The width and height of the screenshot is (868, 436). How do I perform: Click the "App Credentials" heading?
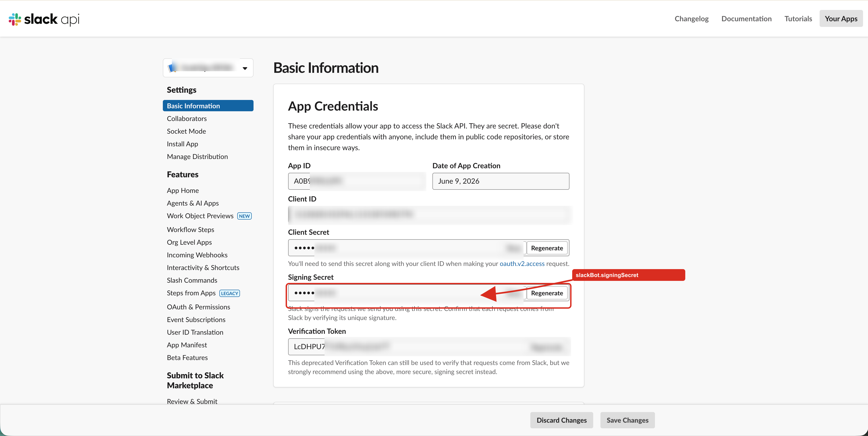tap(333, 106)
